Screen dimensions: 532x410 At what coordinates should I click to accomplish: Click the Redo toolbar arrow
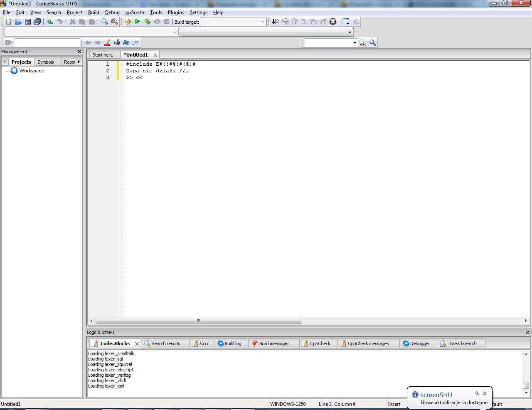(60, 22)
